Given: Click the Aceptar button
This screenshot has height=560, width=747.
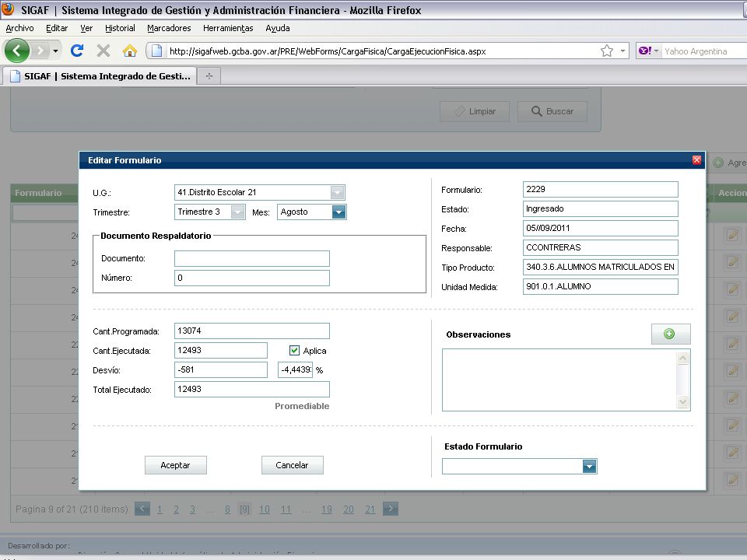Looking at the screenshot, I should click(175, 465).
